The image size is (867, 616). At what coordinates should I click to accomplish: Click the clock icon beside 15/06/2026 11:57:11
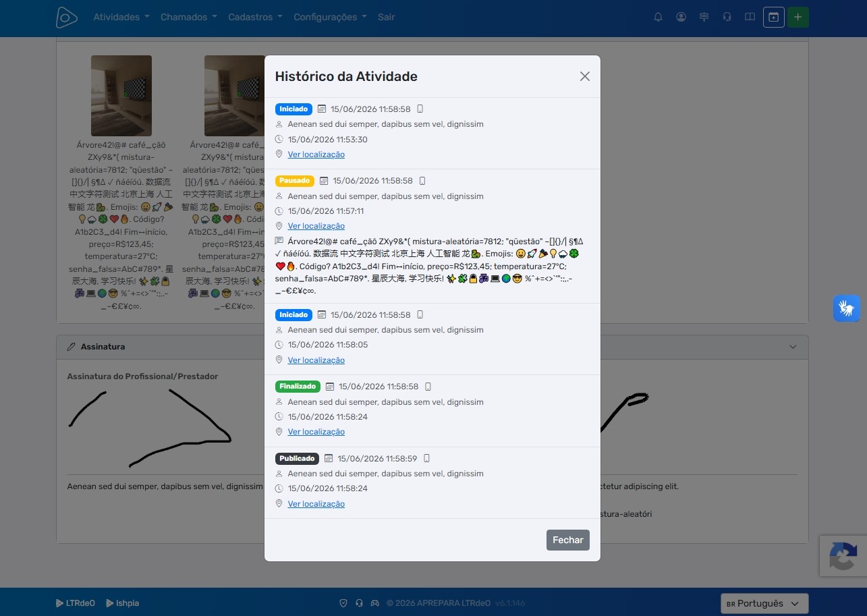pos(279,211)
